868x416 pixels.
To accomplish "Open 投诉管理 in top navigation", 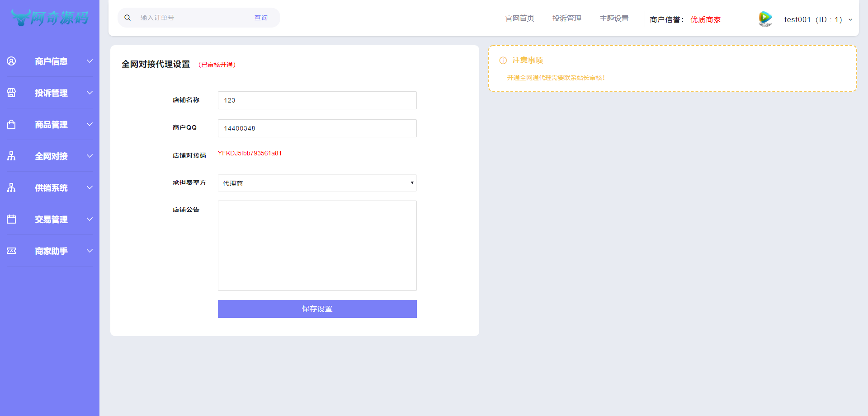I will pyautogui.click(x=566, y=19).
